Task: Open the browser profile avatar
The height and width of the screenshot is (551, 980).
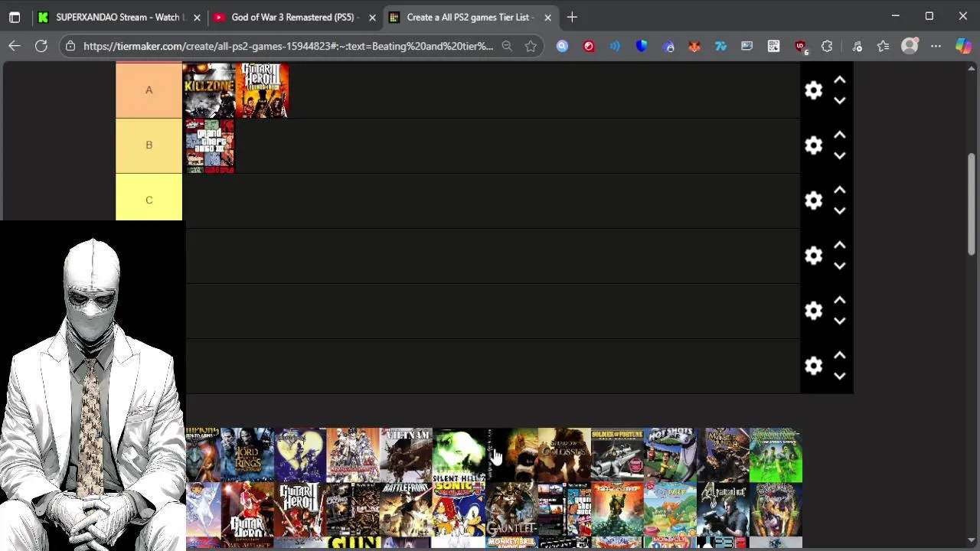Action: (x=910, y=46)
